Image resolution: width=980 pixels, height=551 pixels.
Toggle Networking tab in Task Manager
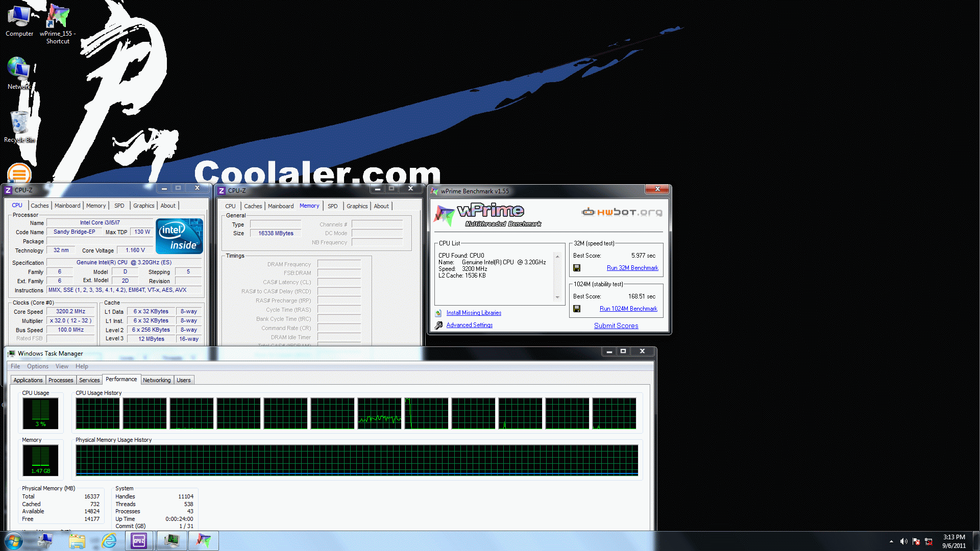(x=157, y=380)
